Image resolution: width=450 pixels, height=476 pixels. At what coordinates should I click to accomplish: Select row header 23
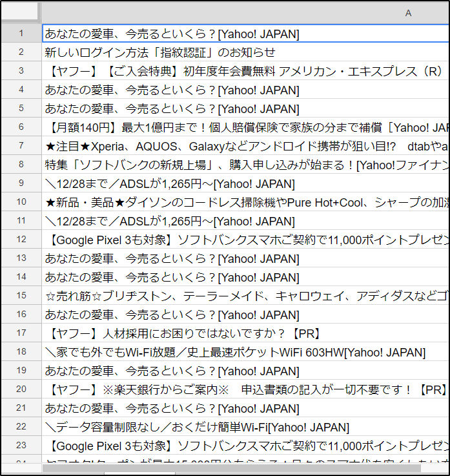tap(21, 446)
